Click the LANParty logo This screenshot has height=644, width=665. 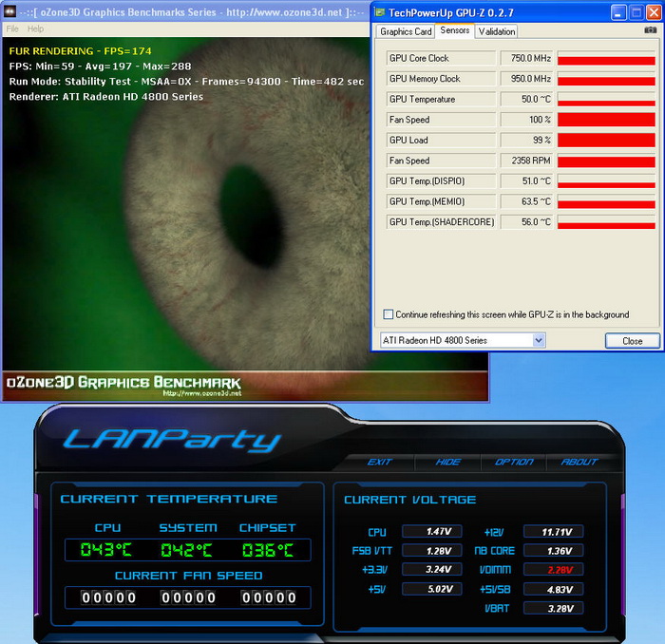[x=172, y=440]
